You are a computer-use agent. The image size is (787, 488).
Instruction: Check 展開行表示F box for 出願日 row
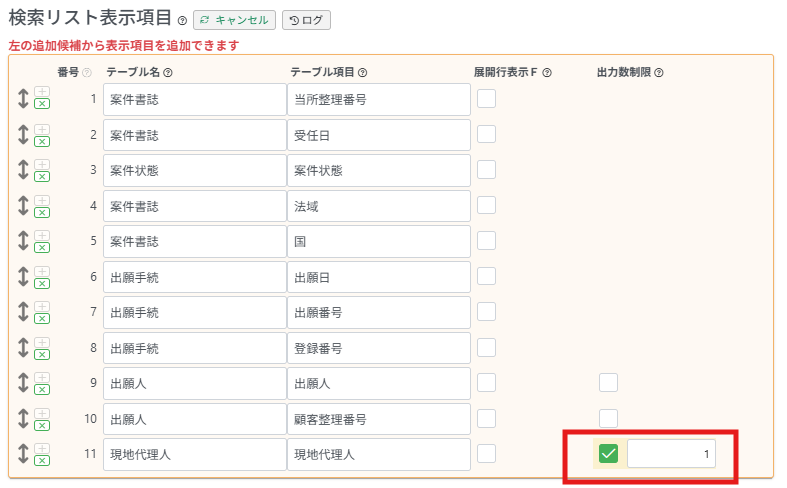click(486, 276)
